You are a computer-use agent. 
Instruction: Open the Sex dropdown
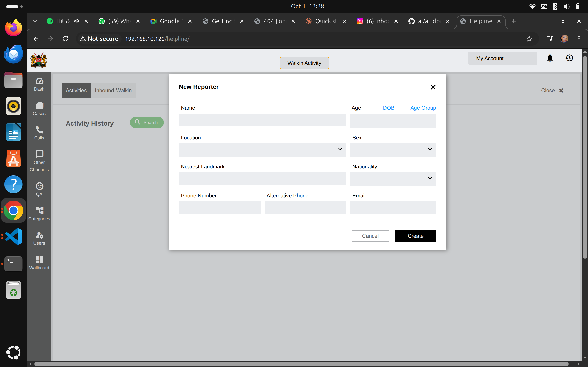tap(393, 150)
